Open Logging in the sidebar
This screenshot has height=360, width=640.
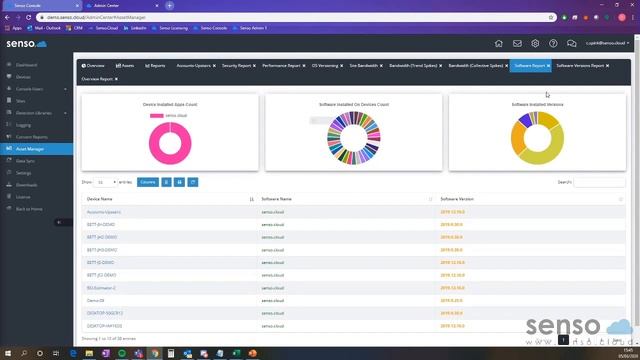pos(23,125)
